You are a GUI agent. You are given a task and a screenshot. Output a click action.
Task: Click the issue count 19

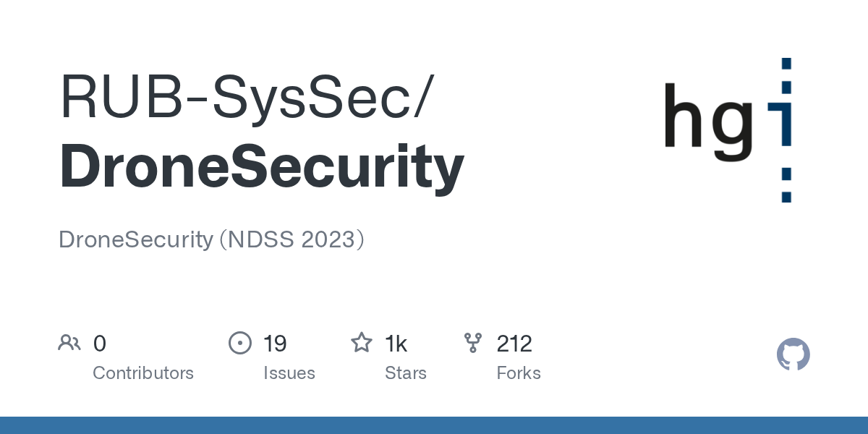pyautogui.click(x=275, y=344)
